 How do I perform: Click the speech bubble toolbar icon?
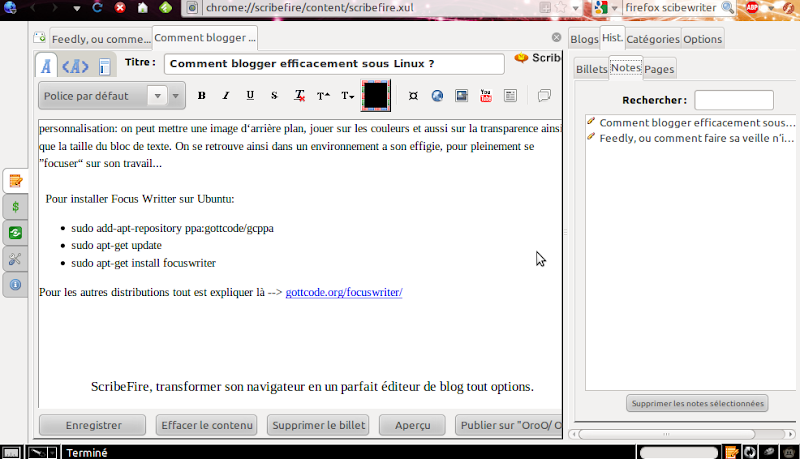pyautogui.click(x=544, y=95)
